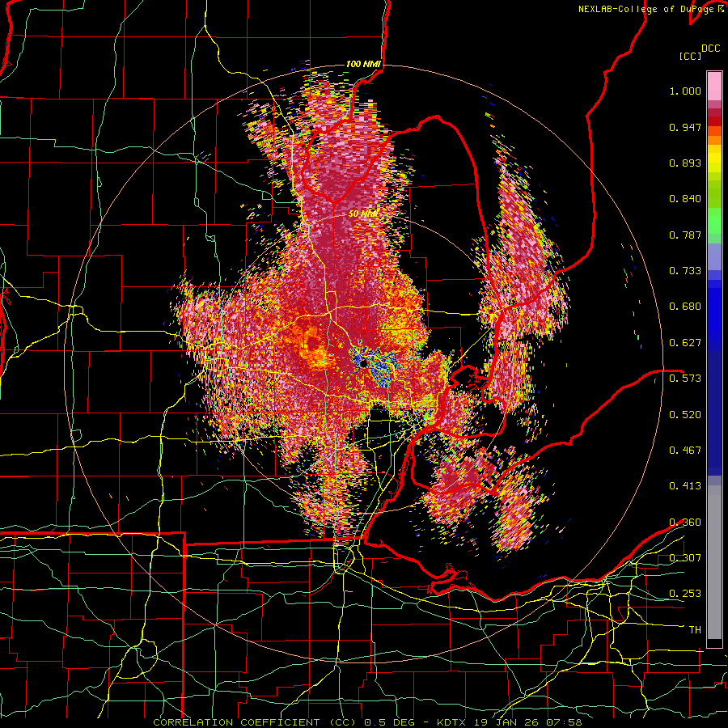
Task: Click the 0.573 value on the legend
Action: coord(685,378)
